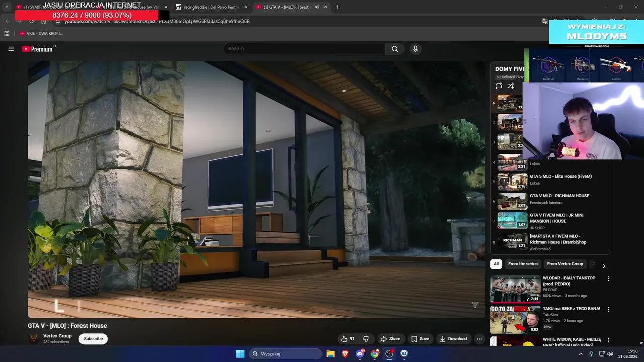Open the TakuShot 8:02 video thumbnail
The image size is (644, 362).
point(515,319)
